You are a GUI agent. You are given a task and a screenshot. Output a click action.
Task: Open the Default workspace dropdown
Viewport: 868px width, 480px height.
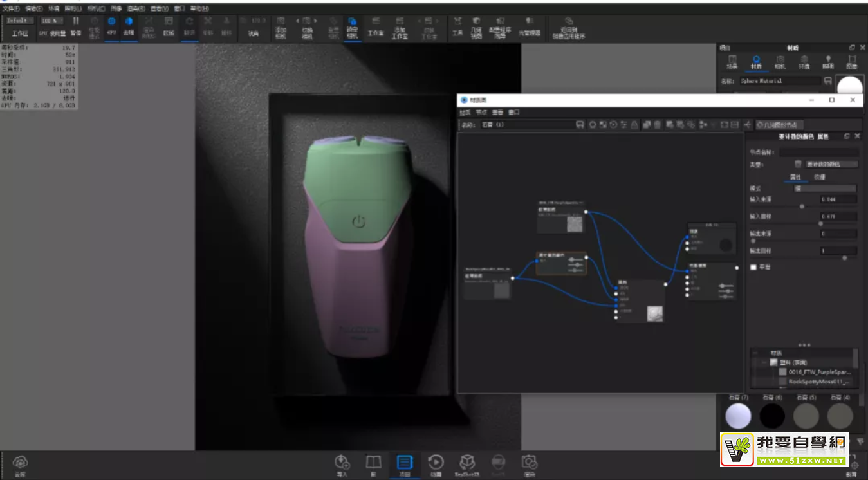[20, 21]
